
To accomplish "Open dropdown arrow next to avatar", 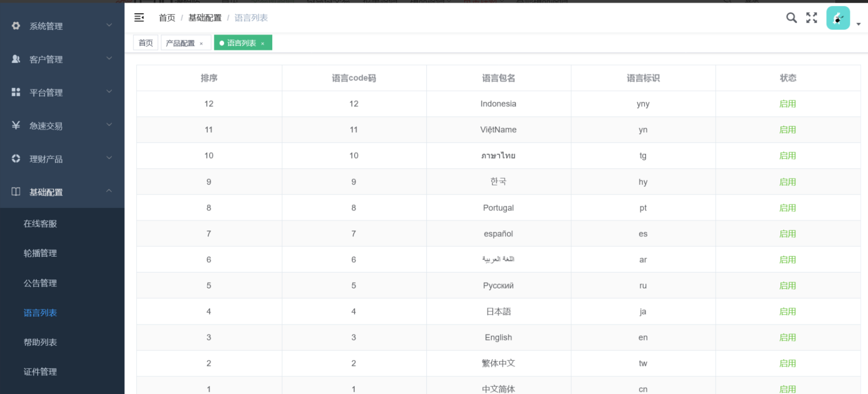I will (x=858, y=24).
